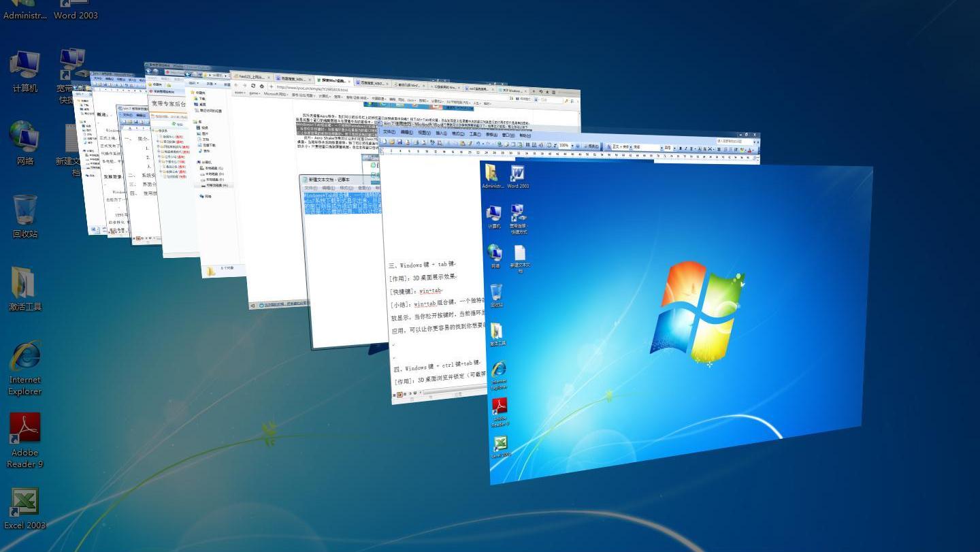This screenshot has height=552, width=980.
Task: Open 工具(T) menu in Word window
Action: coord(475,134)
